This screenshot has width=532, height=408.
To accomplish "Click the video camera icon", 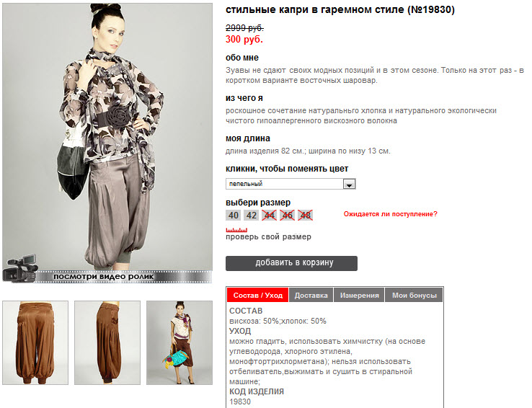I will [19, 268].
